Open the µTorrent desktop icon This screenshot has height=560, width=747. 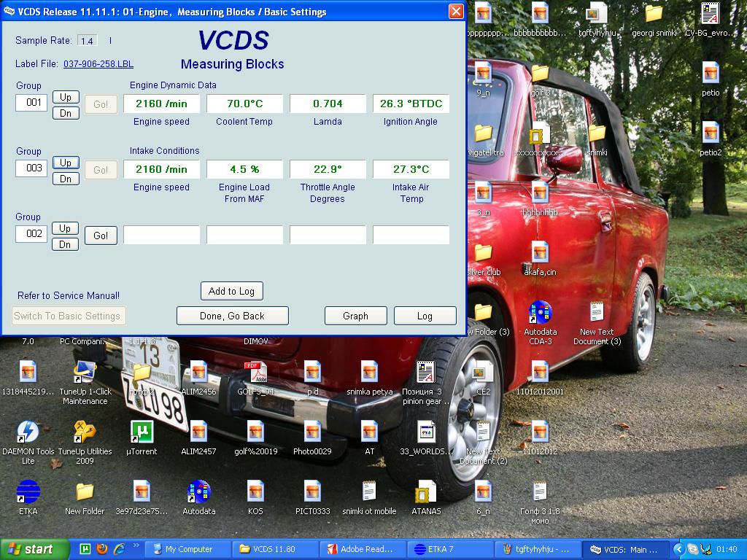click(x=142, y=432)
